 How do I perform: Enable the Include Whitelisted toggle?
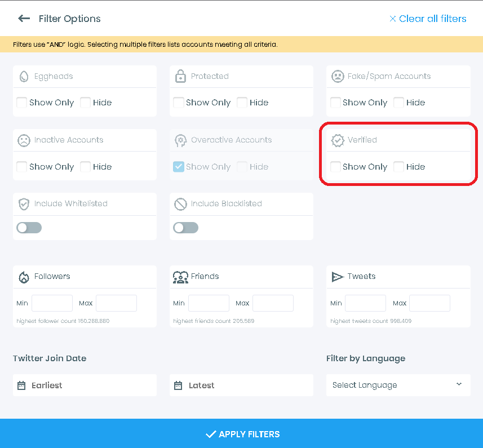[x=29, y=228]
